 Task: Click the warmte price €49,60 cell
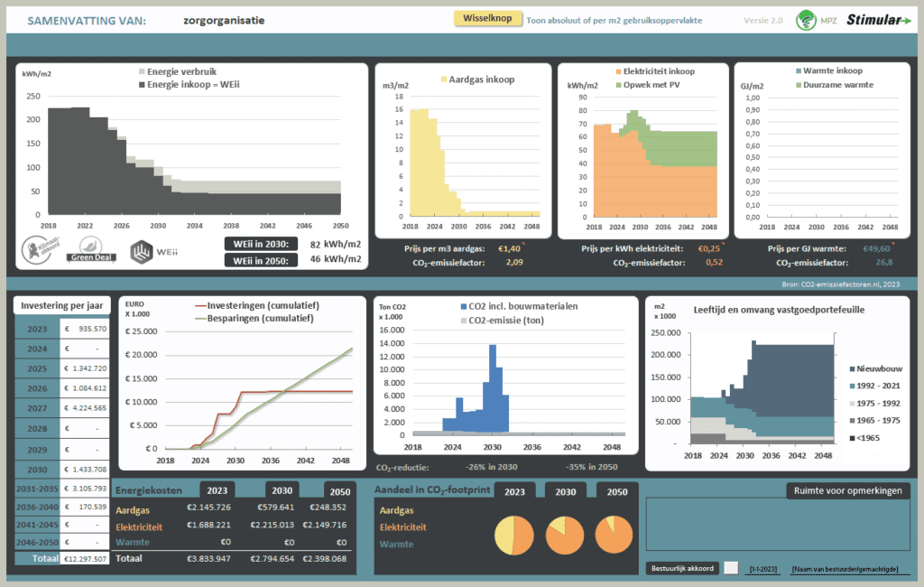(x=874, y=248)
